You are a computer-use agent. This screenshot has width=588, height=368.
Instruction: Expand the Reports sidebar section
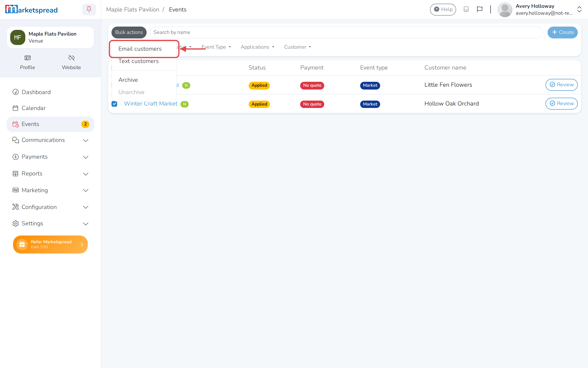point(50,174)
